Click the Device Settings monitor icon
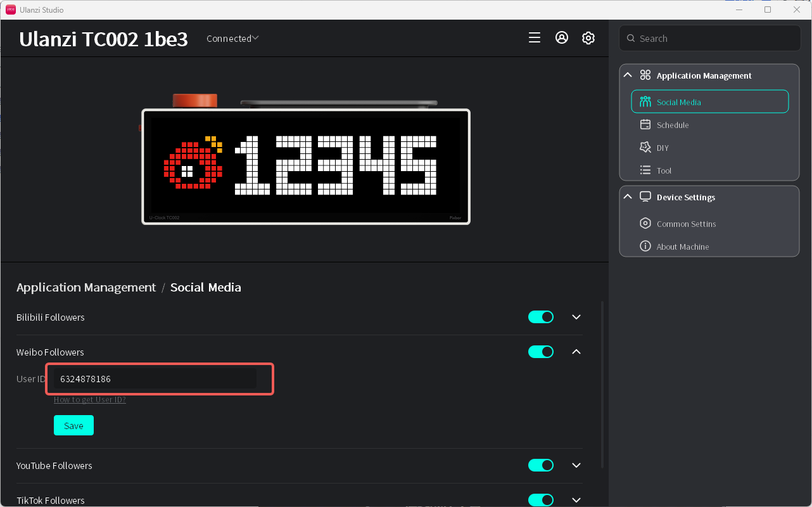The image size is (812, 507). 645,197
